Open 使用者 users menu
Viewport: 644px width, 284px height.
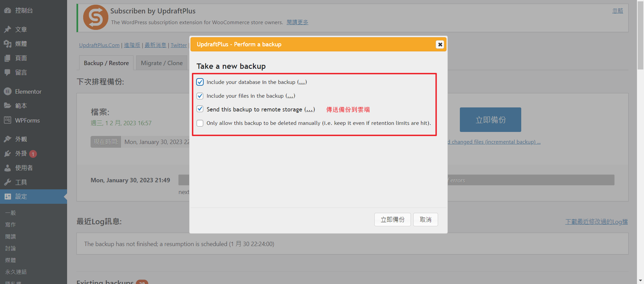(x=34, y=168)
